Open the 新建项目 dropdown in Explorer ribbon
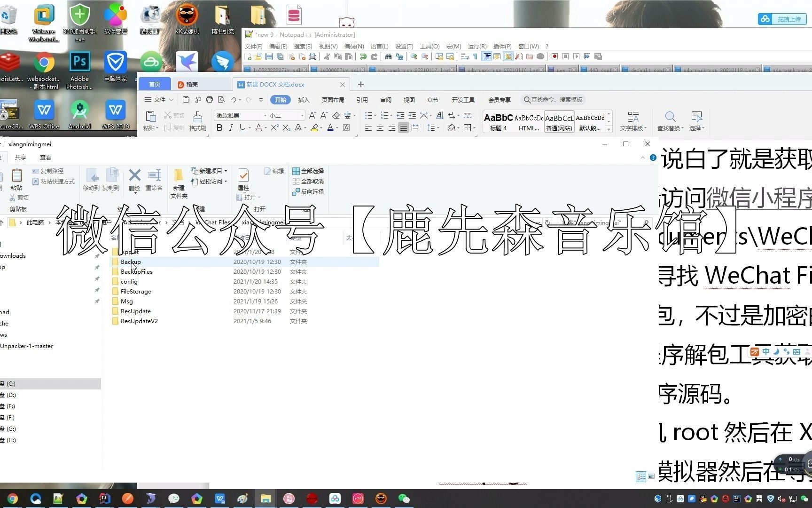The image size is (812, 508). tap(209, 171)
